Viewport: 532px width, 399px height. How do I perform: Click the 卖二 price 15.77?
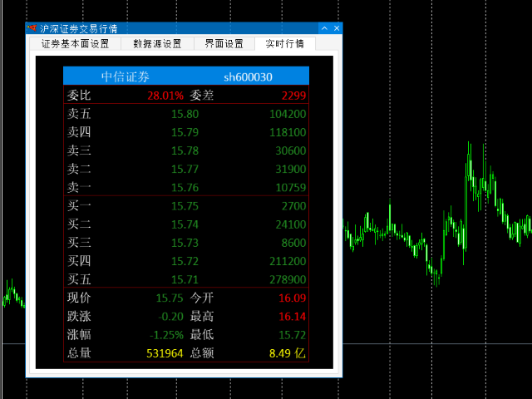click(x=185, y=169)
